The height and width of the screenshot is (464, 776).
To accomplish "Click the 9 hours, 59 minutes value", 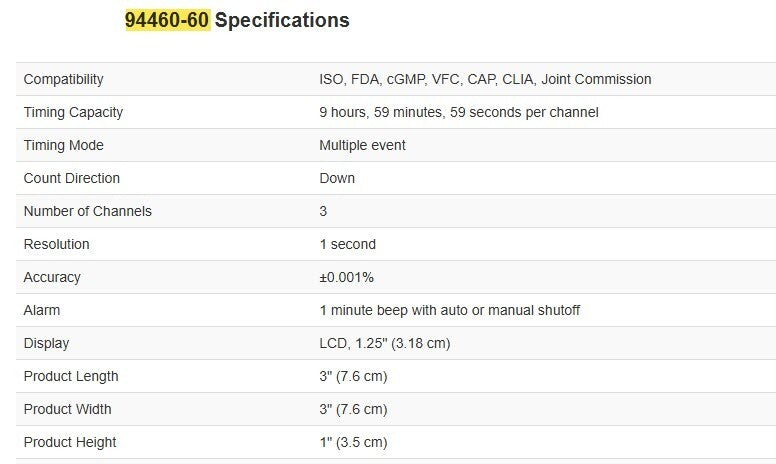I will click(458, 112).
